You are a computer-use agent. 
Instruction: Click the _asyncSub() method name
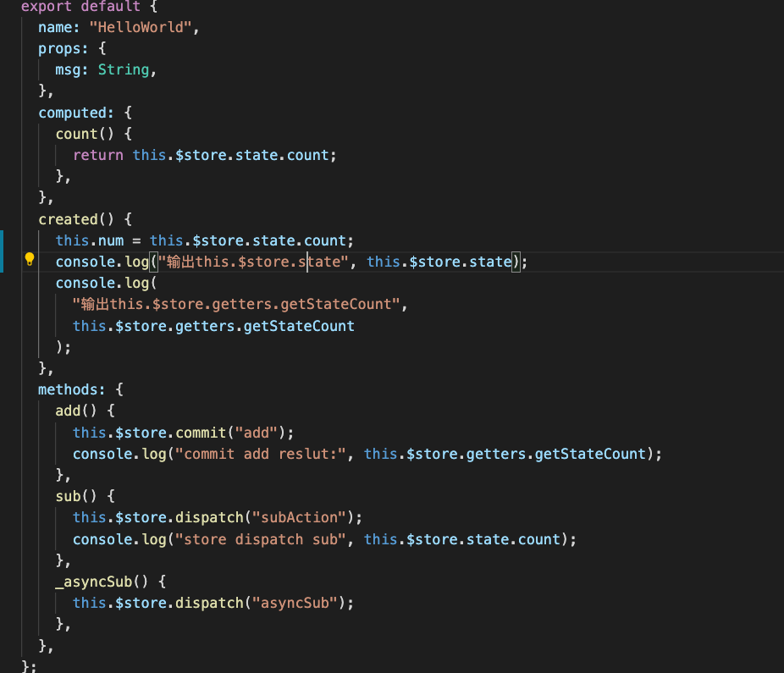tap(93, 582)
